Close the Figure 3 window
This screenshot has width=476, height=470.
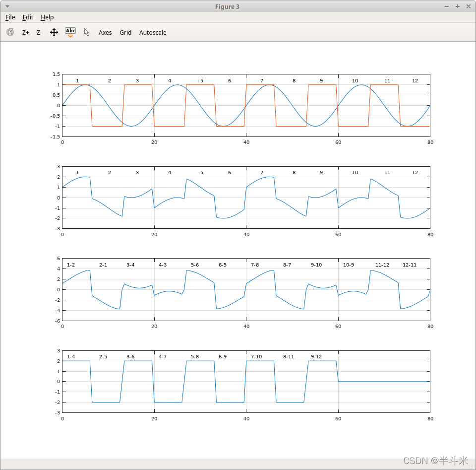coord(468,6)
